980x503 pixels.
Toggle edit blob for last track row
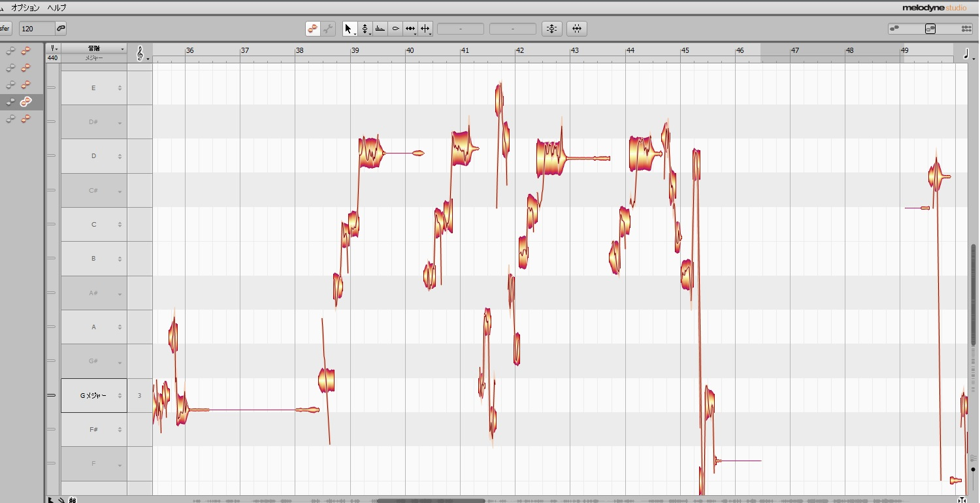pyautogui.click(x=26, y=119)
